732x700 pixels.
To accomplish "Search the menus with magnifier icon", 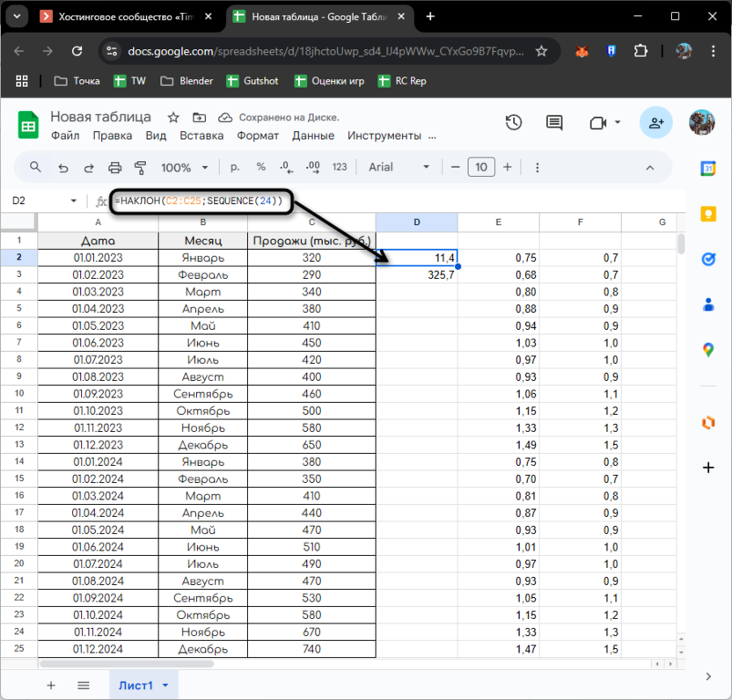I will coord(36,167).
